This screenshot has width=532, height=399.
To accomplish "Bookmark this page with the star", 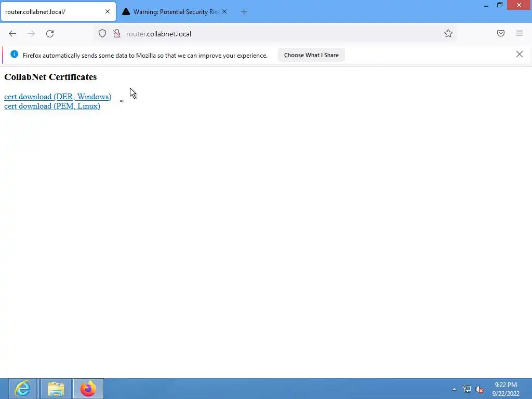I will pos(448,34).
